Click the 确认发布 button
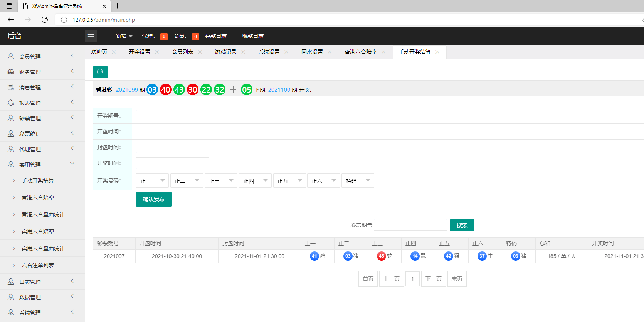 154,199
